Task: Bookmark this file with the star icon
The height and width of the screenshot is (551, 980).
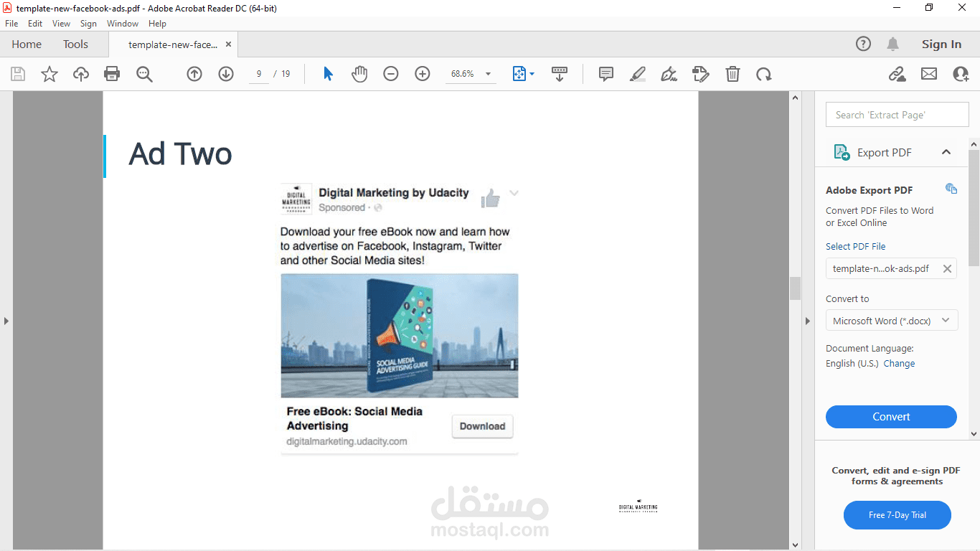Action: 50,74
